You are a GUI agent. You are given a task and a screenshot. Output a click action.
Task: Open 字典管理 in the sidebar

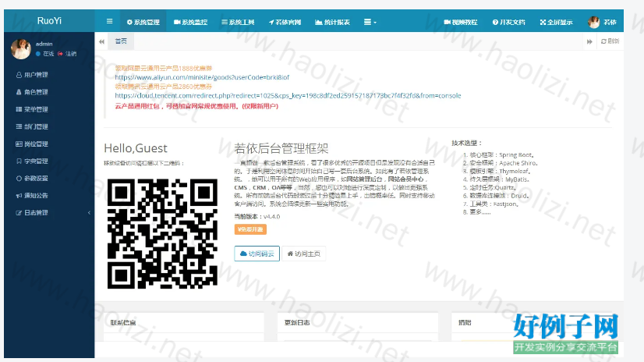[x=35, y=161]
